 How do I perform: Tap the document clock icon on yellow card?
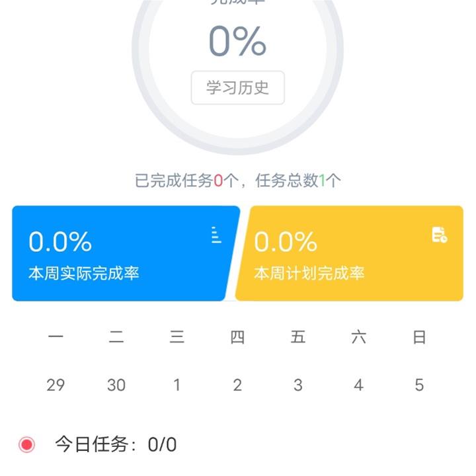[x=440, y=235]
